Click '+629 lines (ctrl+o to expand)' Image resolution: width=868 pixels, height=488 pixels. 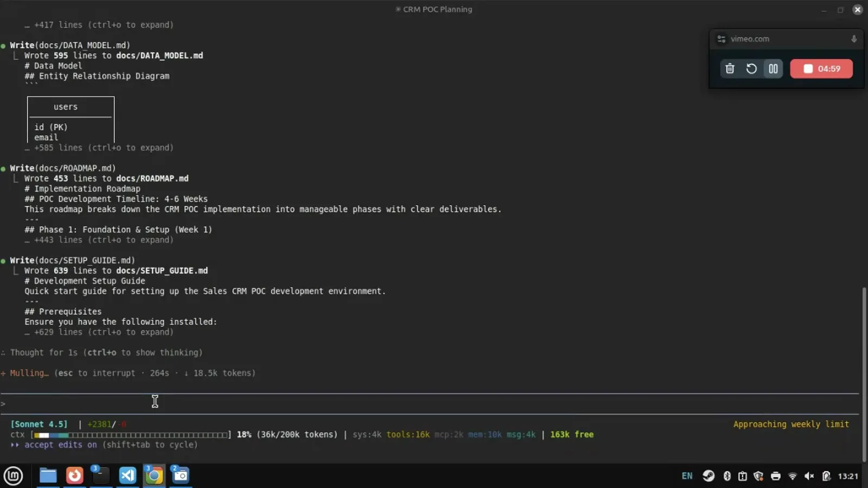[x=104, y=332]
